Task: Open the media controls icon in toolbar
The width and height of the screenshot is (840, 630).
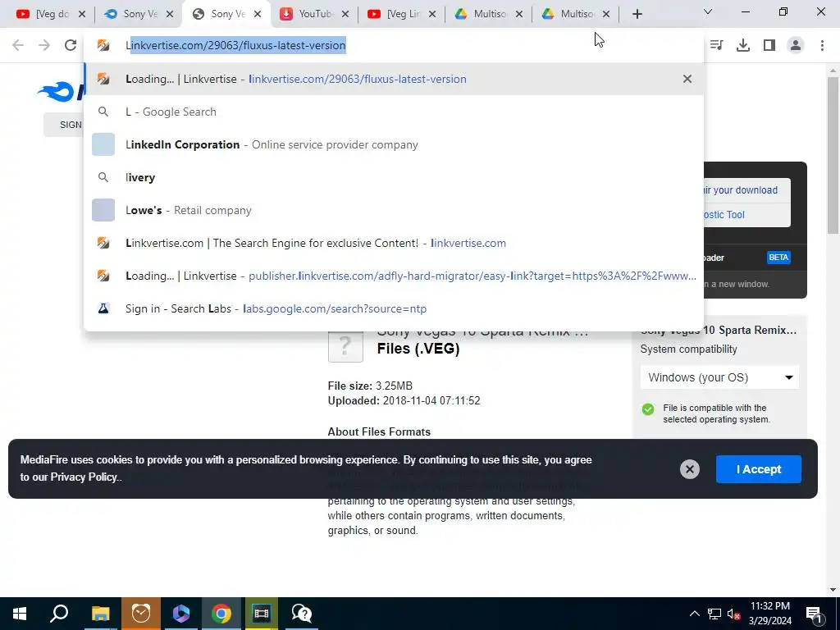Action: tap(717, 46)
